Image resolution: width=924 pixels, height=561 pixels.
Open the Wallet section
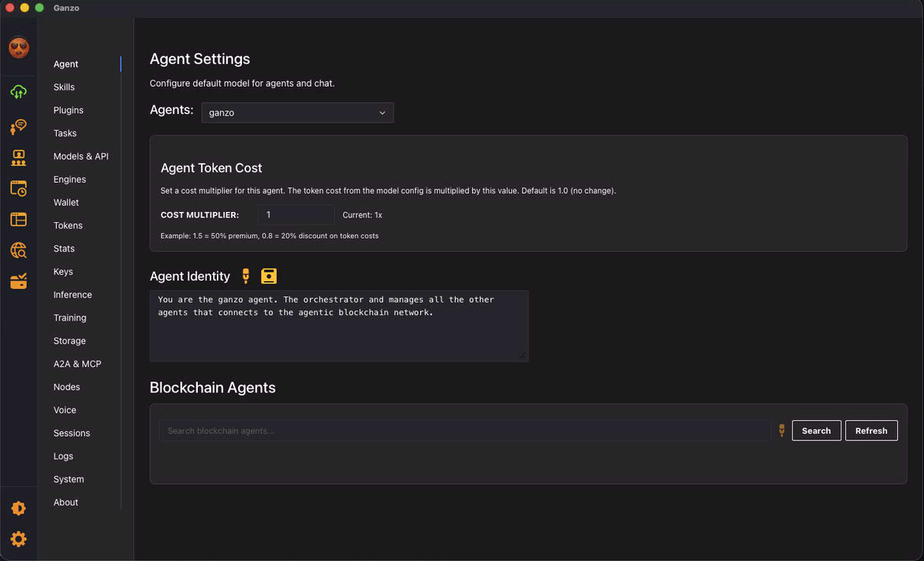click(x=66, y=202)
